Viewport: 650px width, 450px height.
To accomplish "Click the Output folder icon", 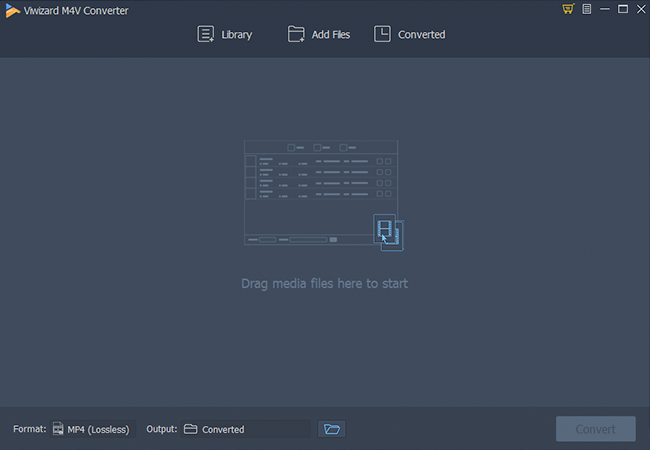I will (190, 429).
